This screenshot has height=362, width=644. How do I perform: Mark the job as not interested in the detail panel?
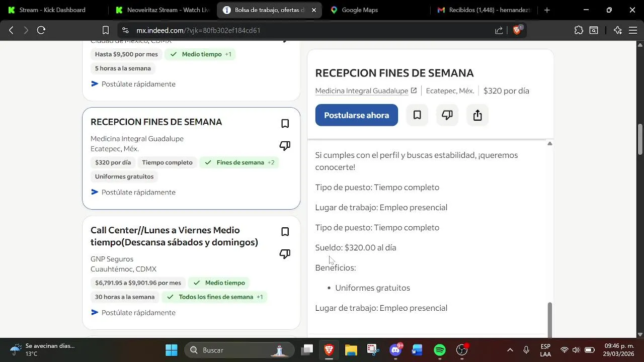click(447, 115)
